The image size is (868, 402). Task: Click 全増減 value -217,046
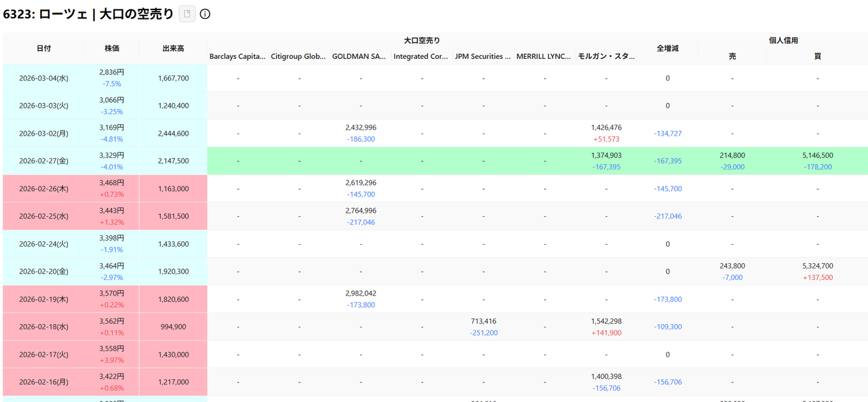668,216
